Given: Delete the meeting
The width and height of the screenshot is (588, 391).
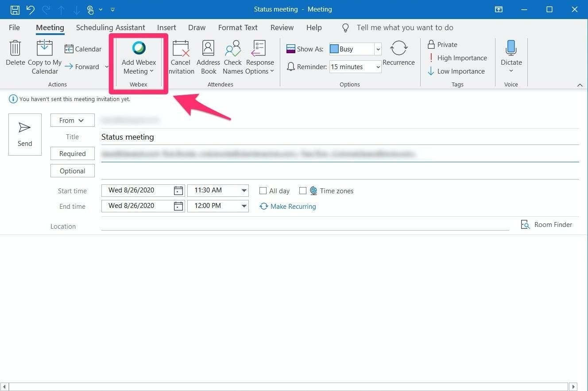Looking at the screenshot, I should 15,53.
